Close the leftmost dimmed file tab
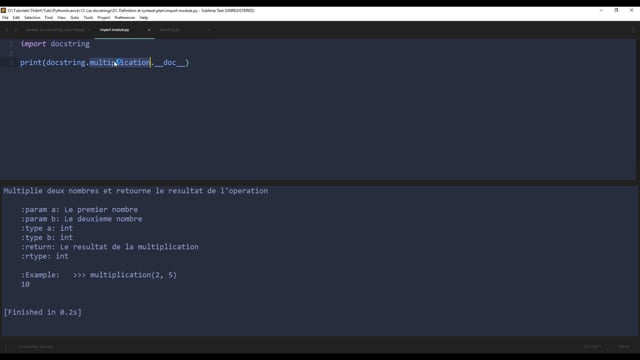Viewport: 640px width, 360px height. [89, 30]
